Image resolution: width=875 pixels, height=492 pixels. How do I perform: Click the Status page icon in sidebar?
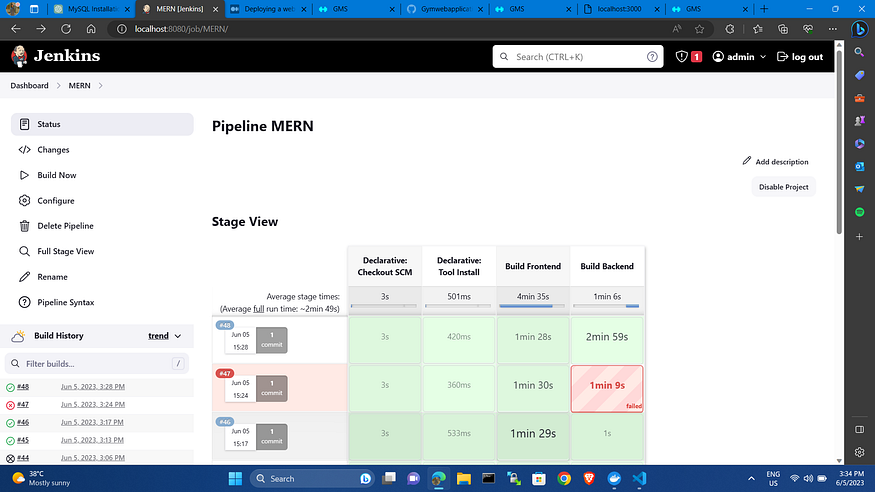(24, 124)
